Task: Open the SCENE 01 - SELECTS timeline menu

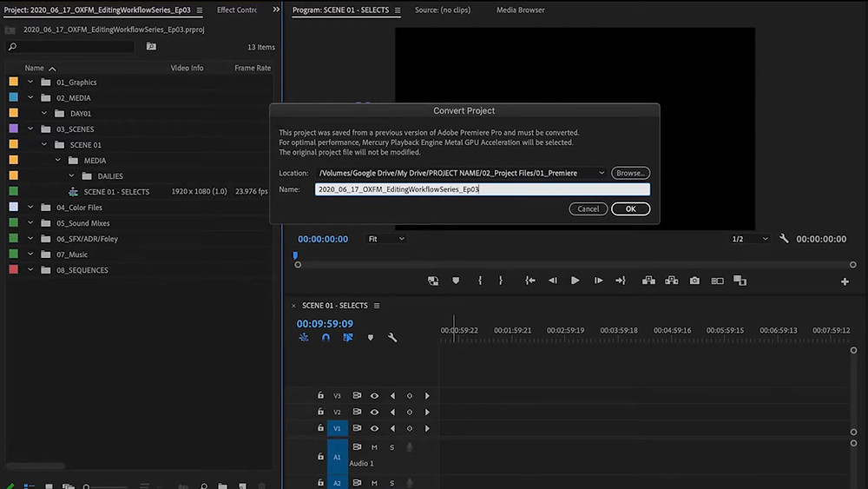Action: point(377,306)
